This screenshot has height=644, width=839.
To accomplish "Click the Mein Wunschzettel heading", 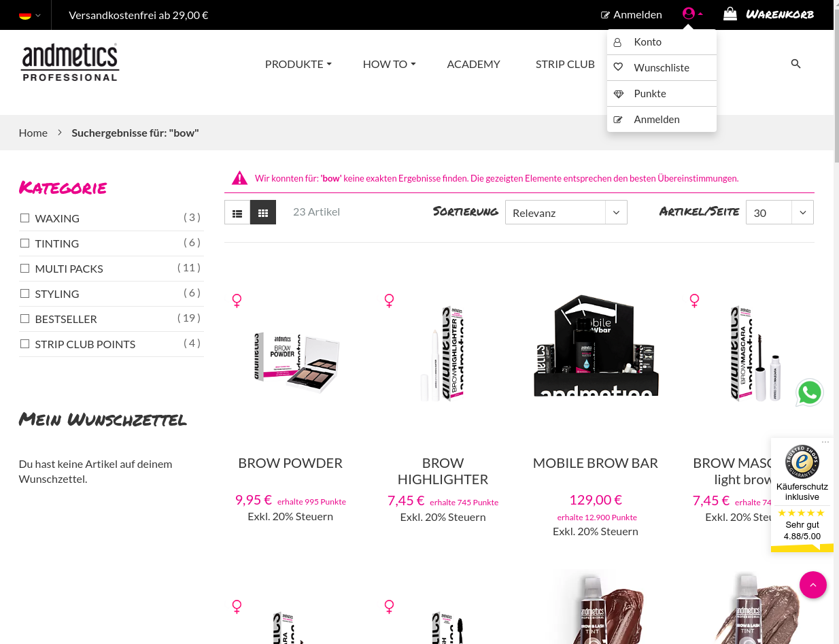I will 103,420.
